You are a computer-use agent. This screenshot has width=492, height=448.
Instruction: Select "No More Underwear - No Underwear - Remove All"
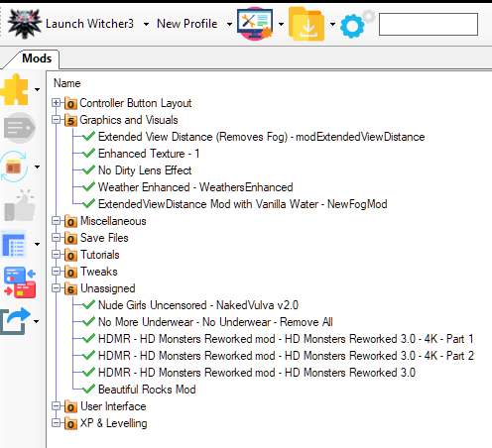point(215,322)
